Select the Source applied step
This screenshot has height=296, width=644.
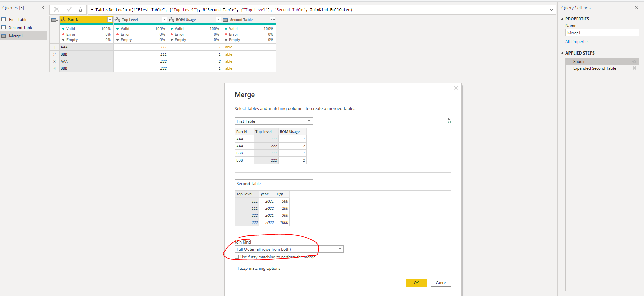[x=602, y=61]
